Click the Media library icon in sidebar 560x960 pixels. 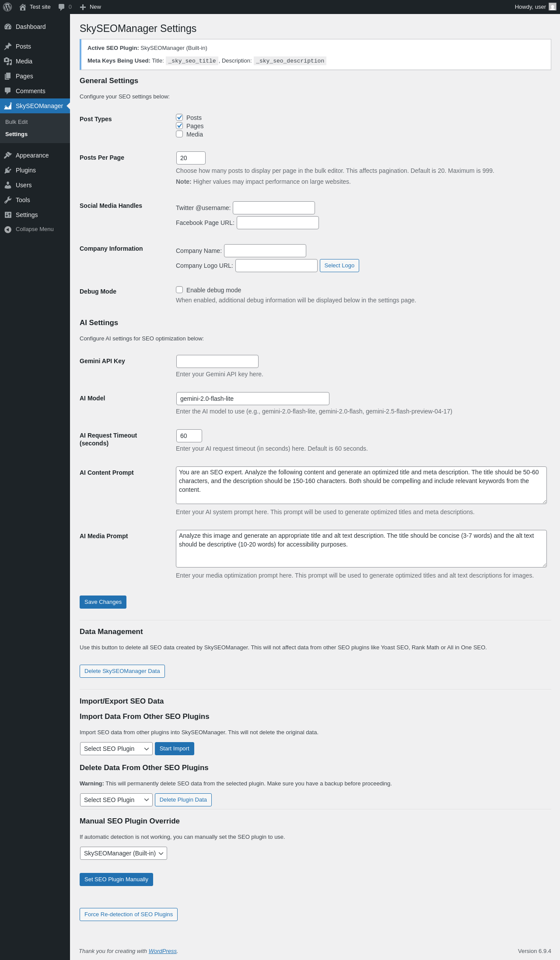8,61
